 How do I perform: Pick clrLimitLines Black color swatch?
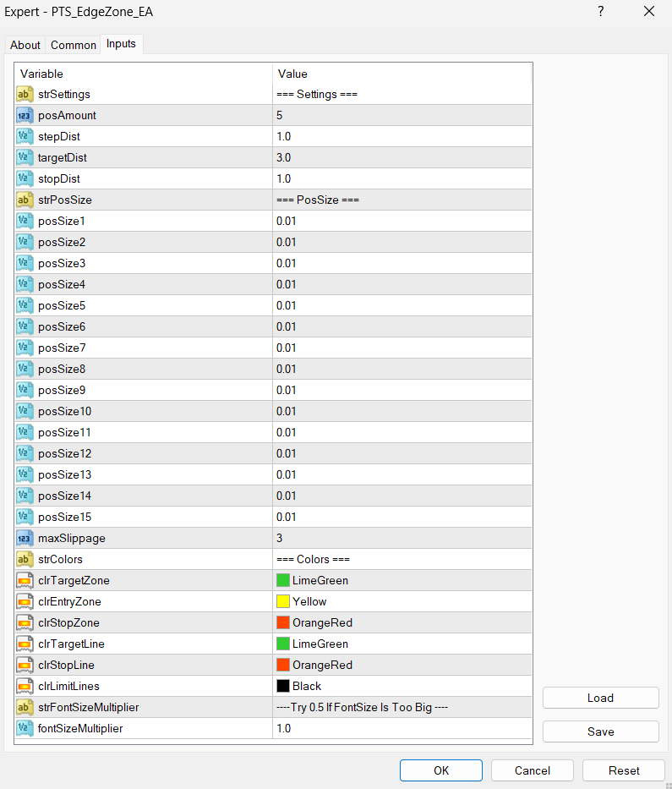point(283,686)
